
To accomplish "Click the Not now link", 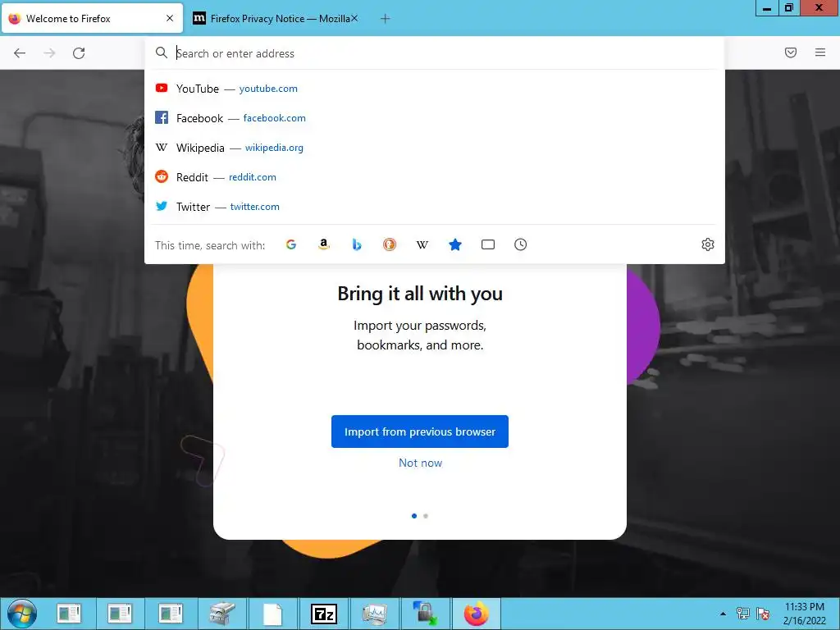I will click(x=421, y=463).
